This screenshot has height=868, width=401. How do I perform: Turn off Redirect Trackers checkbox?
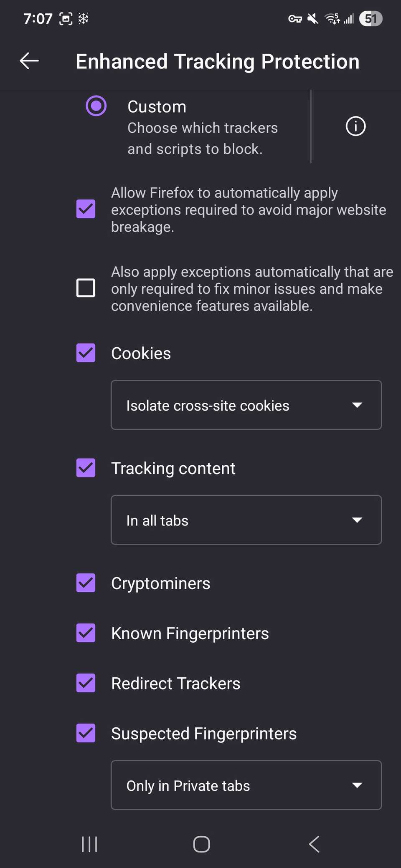[86, 683]
